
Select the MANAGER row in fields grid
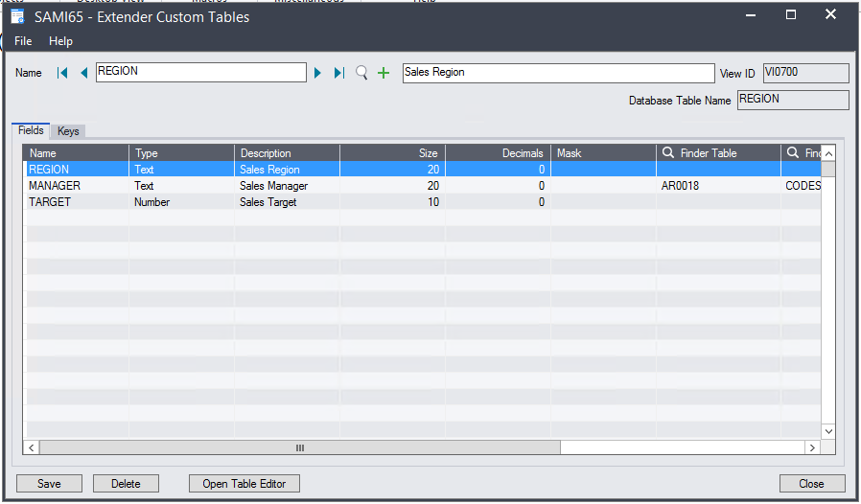coord(55,186)
